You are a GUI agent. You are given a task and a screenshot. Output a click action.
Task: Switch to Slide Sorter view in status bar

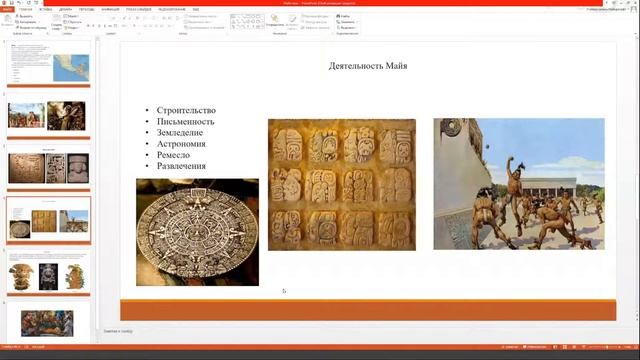coord(565,347)
